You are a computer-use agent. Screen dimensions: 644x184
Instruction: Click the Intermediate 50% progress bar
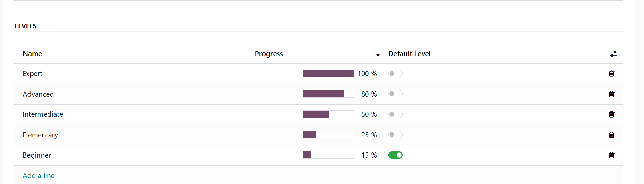pos(328,114)
